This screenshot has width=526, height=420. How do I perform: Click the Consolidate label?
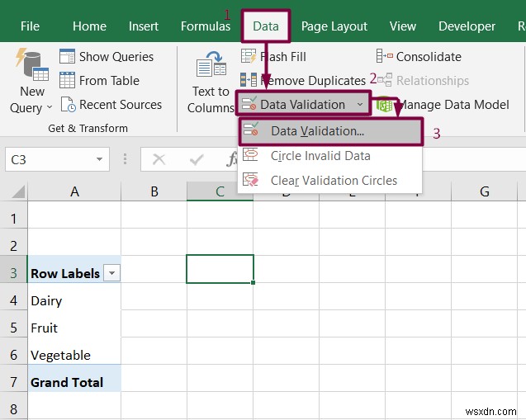pos(429,57)
